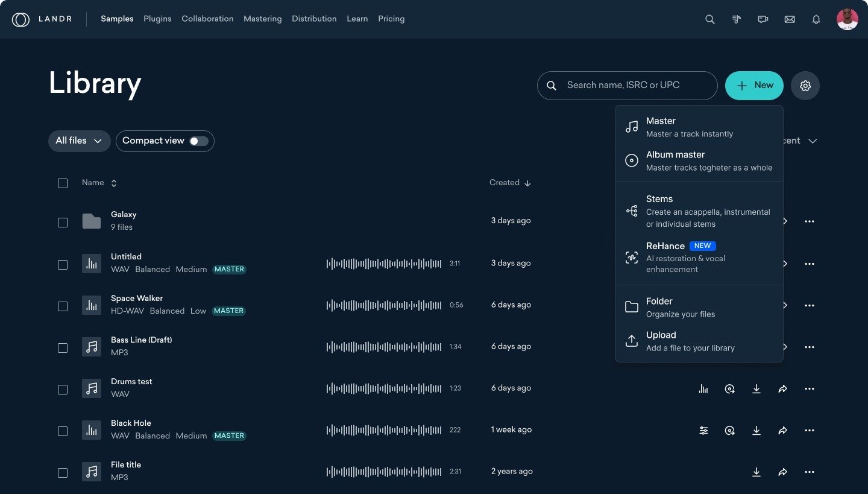The width and height of the screenshot is (868, 494).
Task: Click the New button
Action: pos(754,86)
